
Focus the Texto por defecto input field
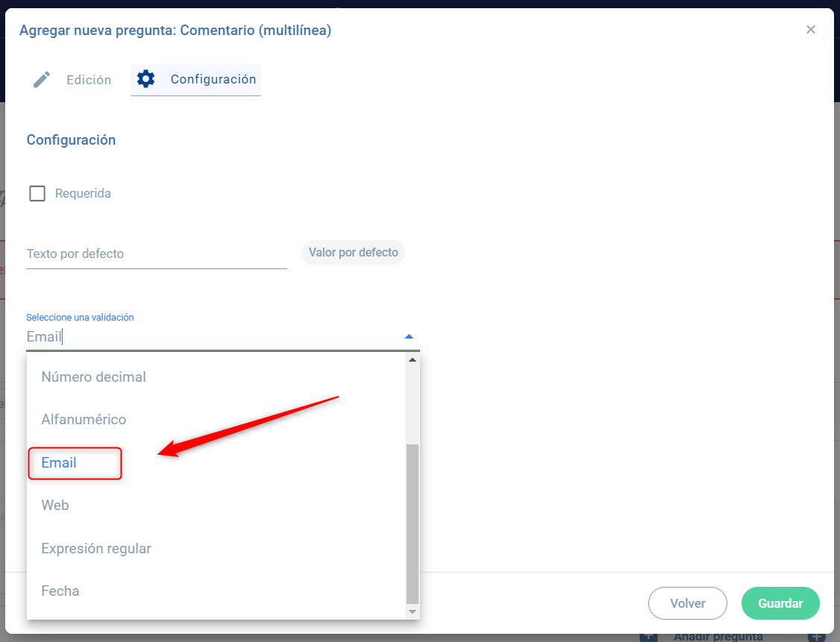(156, 254)
